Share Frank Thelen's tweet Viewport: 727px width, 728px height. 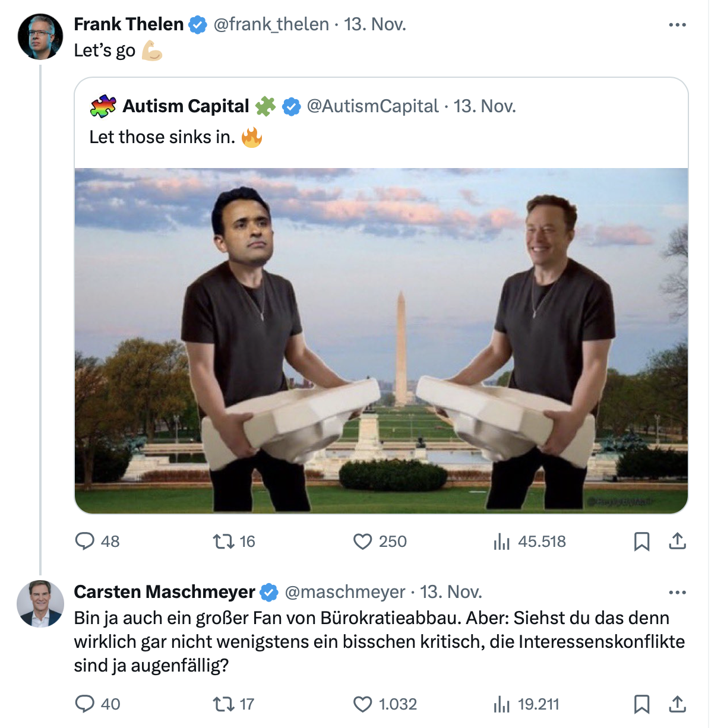tap(677, 541)
